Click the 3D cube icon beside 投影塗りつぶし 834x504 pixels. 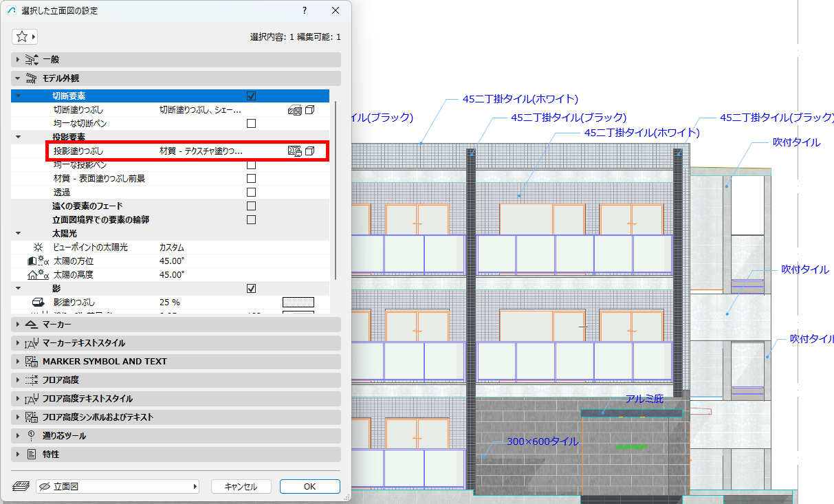pyautogui.click(x=310, y=151)
